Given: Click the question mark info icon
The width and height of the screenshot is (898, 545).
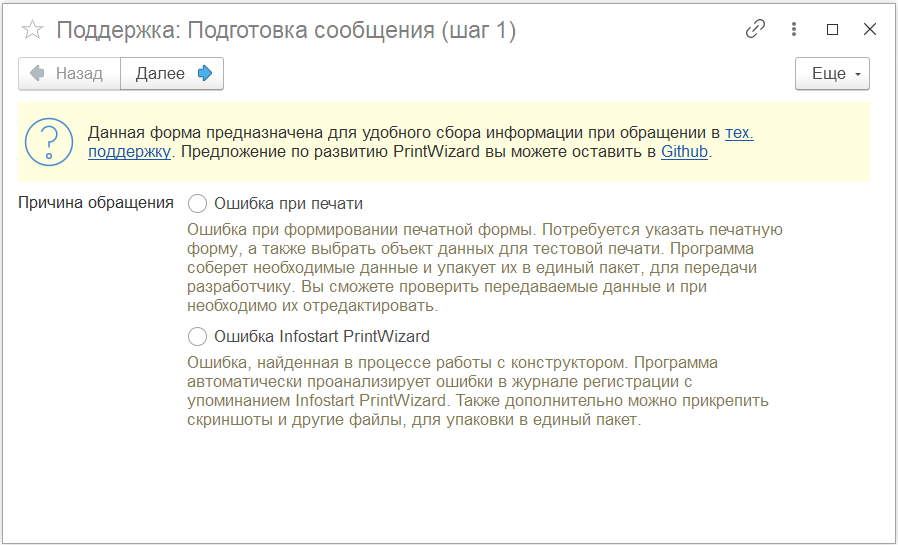Looking at the screenshot, I should [x=49, y=141].
